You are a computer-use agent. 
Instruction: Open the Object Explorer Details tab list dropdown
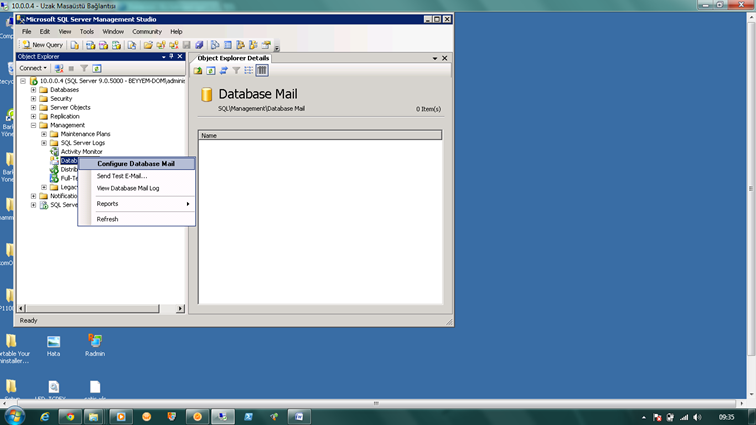tap(435, 58)
